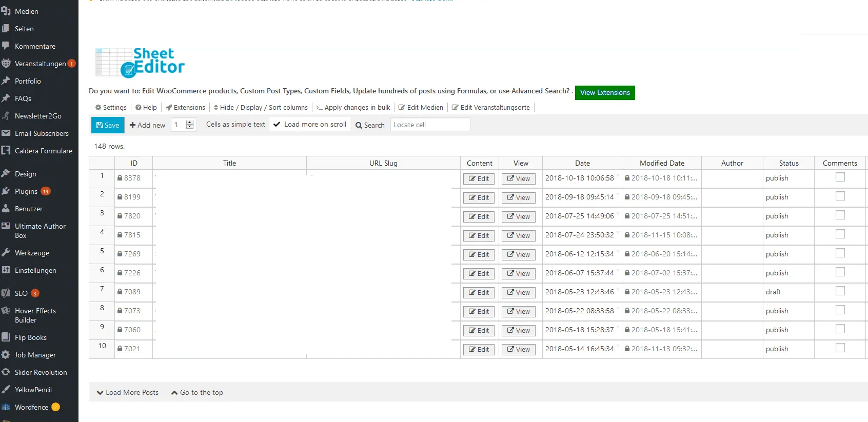Check Comments box for row 7269

tap(840, 253)
